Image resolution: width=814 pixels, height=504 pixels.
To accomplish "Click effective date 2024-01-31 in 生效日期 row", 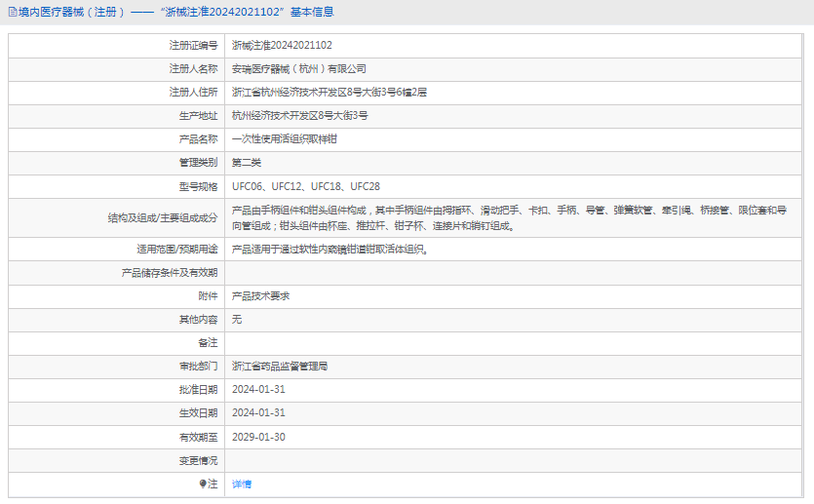I will click(258, 412).
